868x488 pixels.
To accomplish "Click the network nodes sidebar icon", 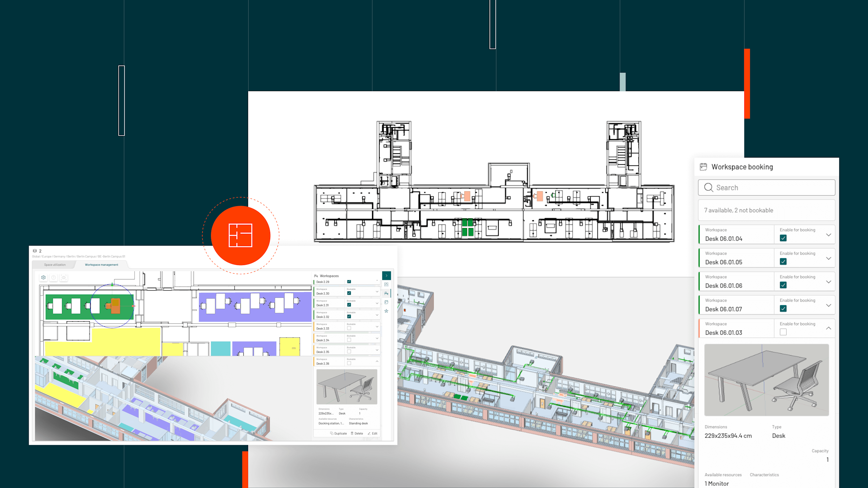I will pyautogui.click(x=386, y=311).
